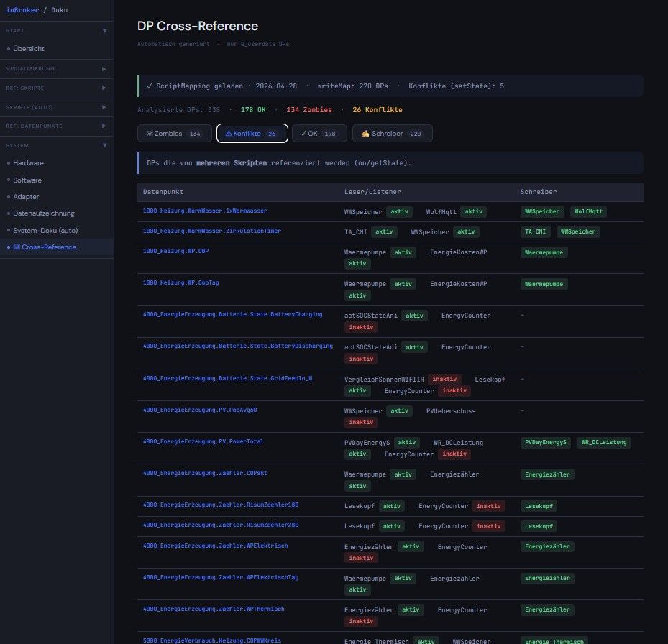Collapse the START sidebar section arrow
This screenshot has width=668, height=644.
[105, 31]
